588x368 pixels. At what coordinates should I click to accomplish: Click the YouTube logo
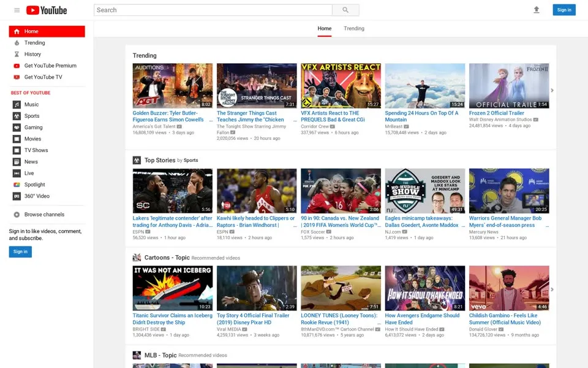[47, 10]
